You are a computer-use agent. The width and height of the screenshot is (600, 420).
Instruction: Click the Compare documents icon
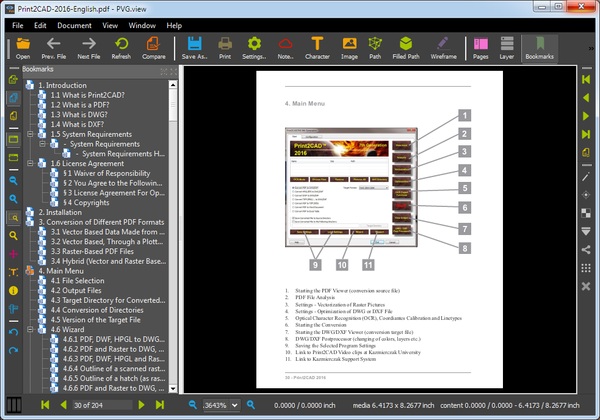coord(154,46)
